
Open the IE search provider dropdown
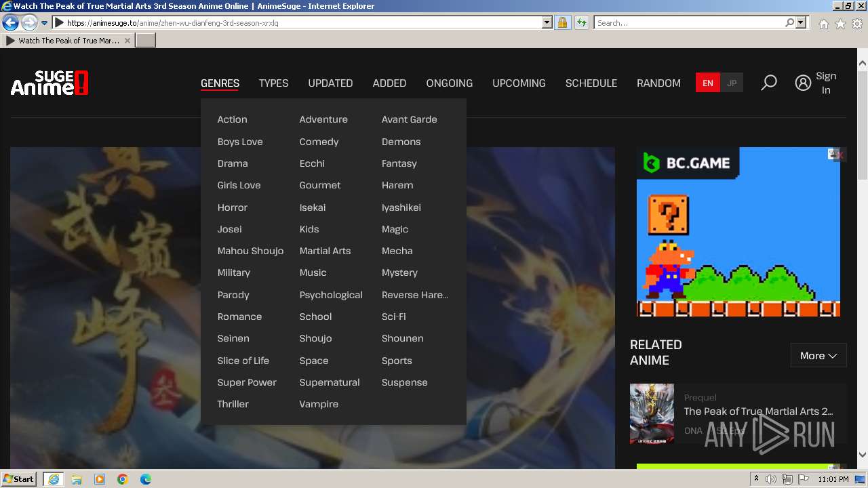802,22
